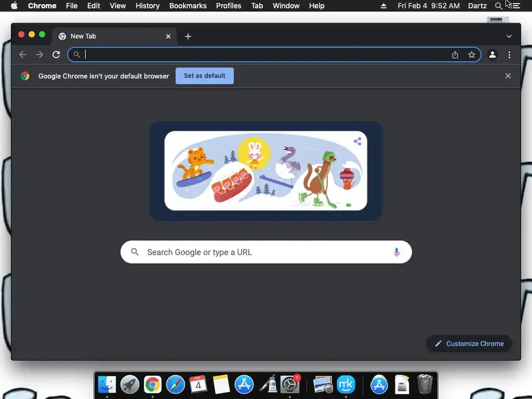Open Finder from the Dock
The width and height of the screenshot is (532, 399).
click(x=107, y=384)
